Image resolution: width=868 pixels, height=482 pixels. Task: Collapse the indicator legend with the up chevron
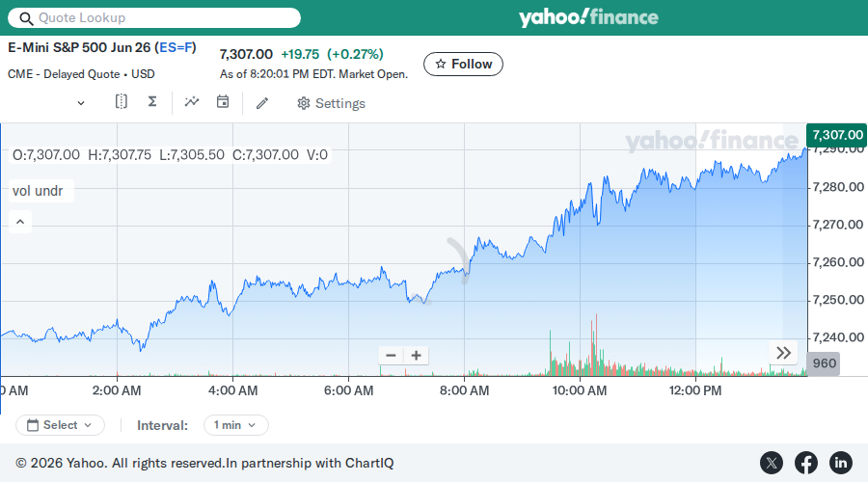pos(20,222)
